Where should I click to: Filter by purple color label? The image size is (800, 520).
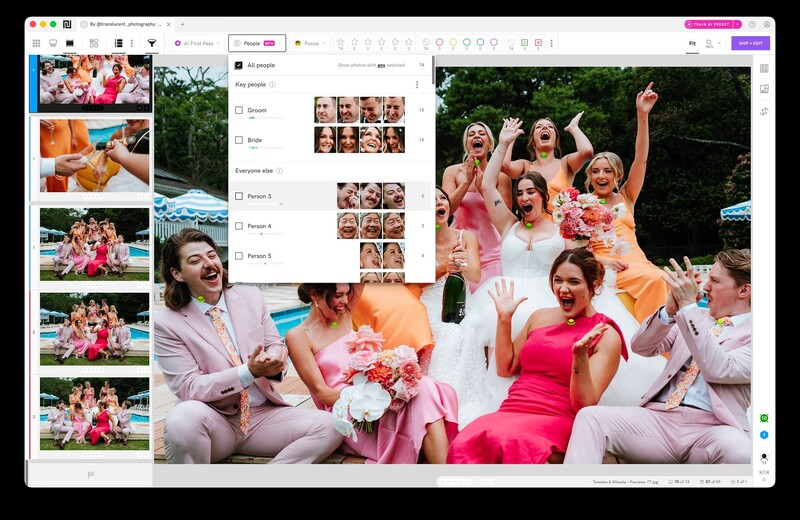[494, 42]
